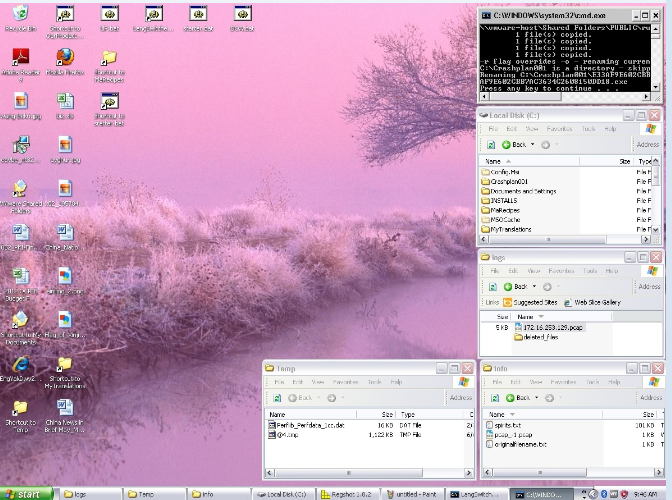The width and height of the screenshot is (672, 500).
Task: Launch Adobe Reader 9 from the desktop
Action: pyautogui.click(x=20, y=64)
